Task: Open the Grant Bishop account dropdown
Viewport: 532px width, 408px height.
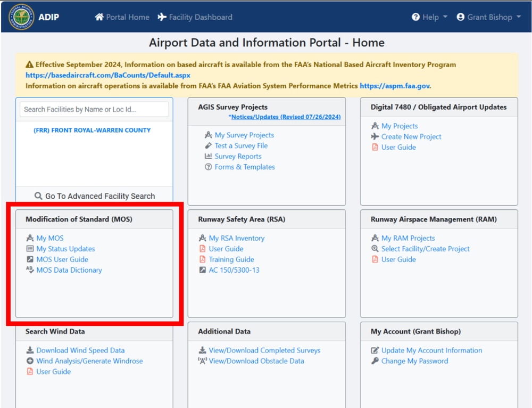Action: 488,17
